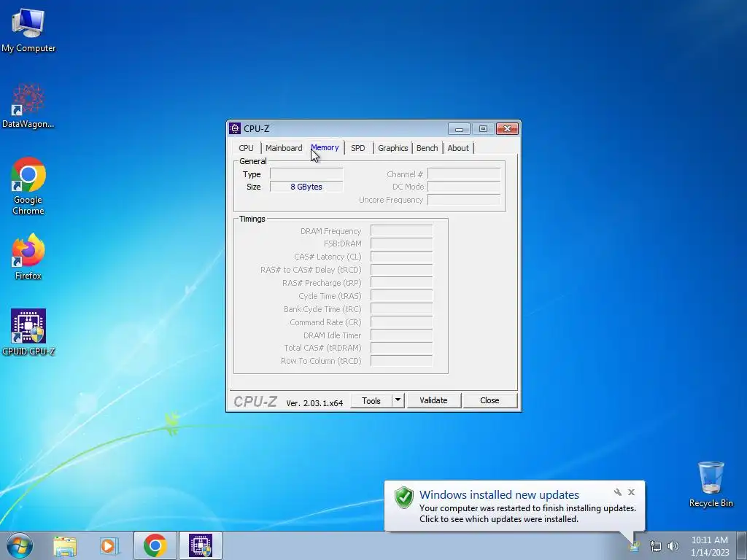Click the CPU-Z window title text
The width and height of the screenshot is (747, 560).
coord(256,128)
